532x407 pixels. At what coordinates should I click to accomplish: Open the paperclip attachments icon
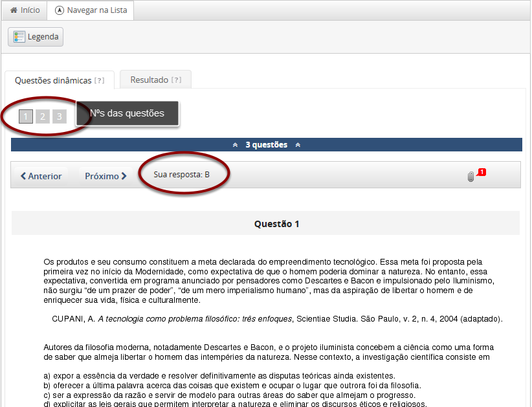tap(471, 177)
